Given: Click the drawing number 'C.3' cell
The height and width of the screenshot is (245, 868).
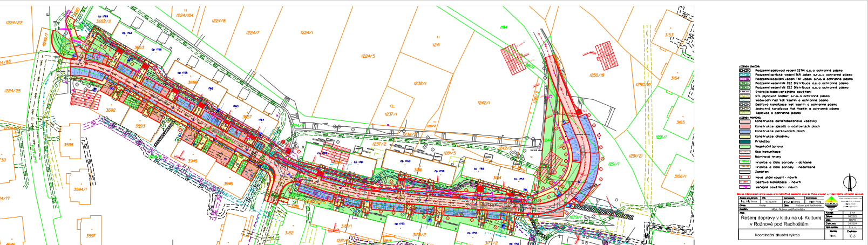Looking at the screenshot, I should click(853, 236).
